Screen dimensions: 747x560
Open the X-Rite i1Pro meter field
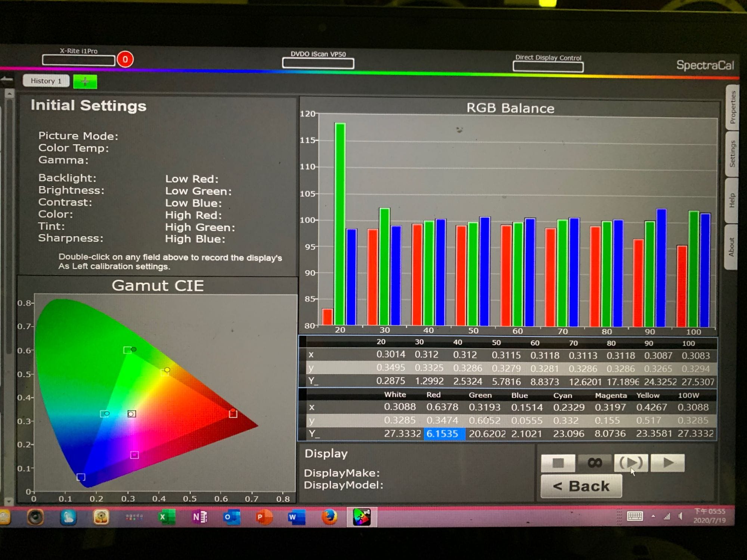[x=78, y=60]
